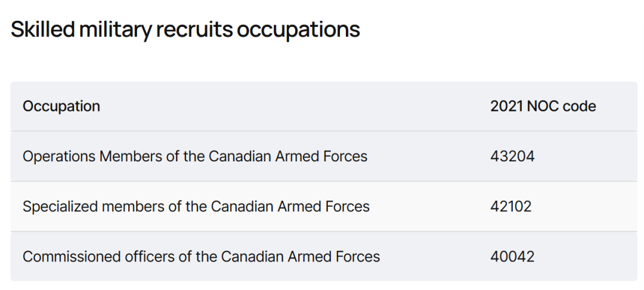Click the word "occupations" in the heading
Viewport: 644px width, 290px height.
click(x=299, y=30)
